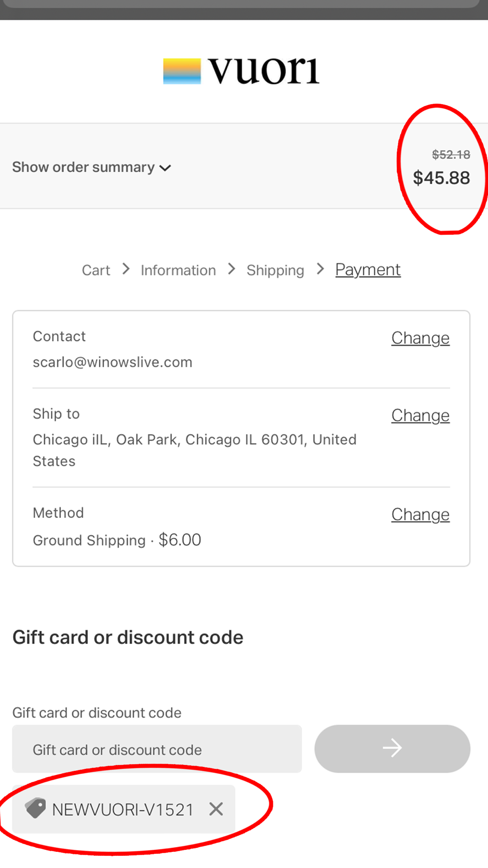
Task: Click the chevron between Information and Shipping
Action: [232, 269]
